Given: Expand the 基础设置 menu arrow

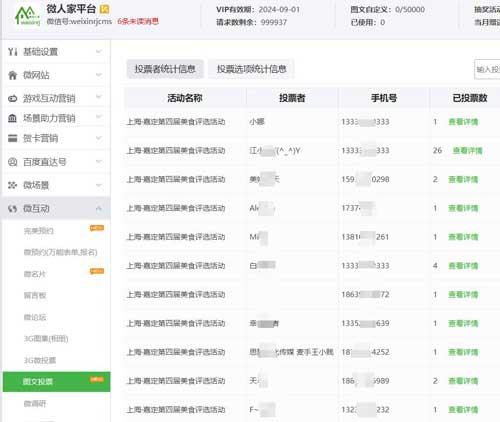Looking at the screenshot, I should click(x=99, y=51).
